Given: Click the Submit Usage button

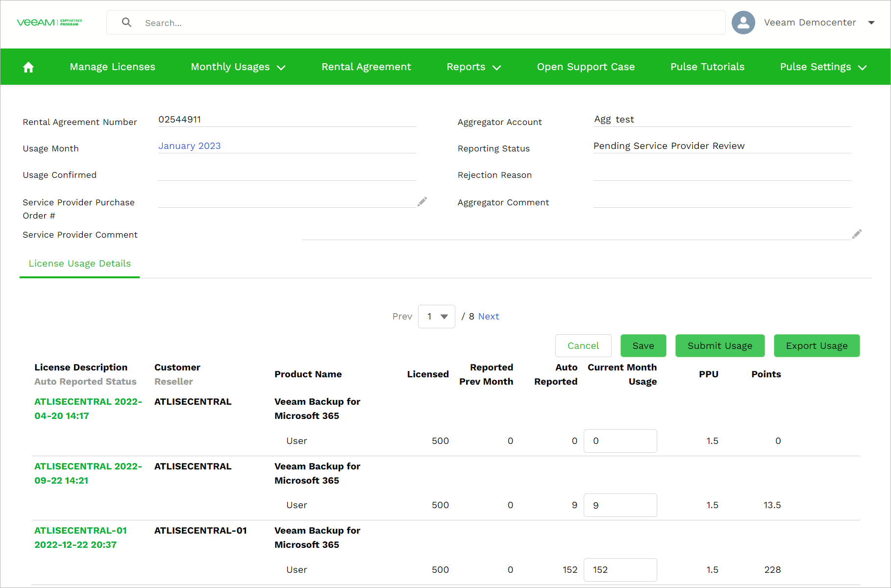Looking at the screenshot, I should pyautogui.click(x=719, y=346).
